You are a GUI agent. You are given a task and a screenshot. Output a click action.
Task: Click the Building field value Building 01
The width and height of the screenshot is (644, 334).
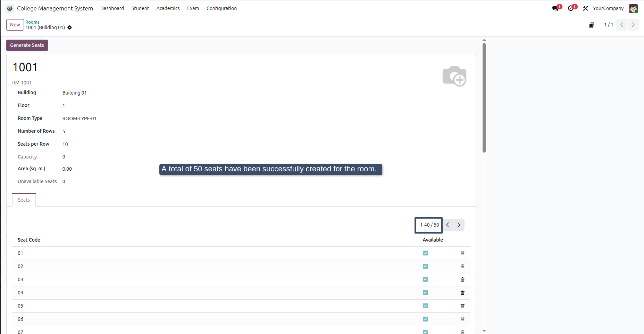click(x=75, y=93)
